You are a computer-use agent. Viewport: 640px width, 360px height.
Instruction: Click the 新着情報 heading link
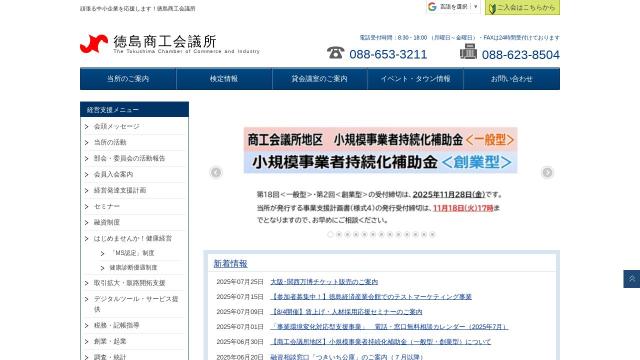click(x=231, y=264)
